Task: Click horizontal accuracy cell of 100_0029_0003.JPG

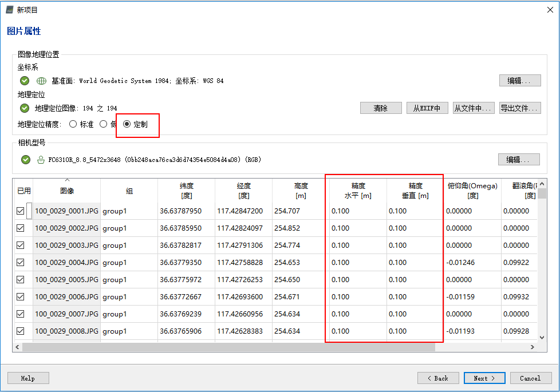Action: (x=357, y=246)
